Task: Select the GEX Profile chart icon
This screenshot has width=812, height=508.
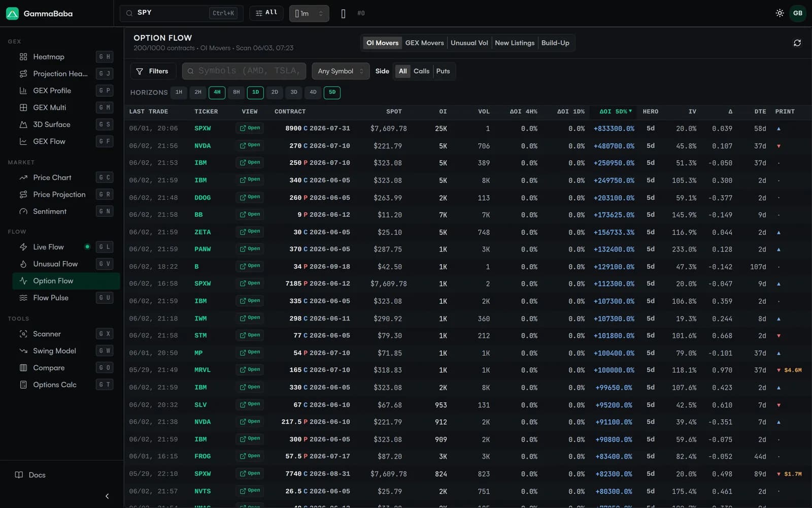Action: (23, 90)
